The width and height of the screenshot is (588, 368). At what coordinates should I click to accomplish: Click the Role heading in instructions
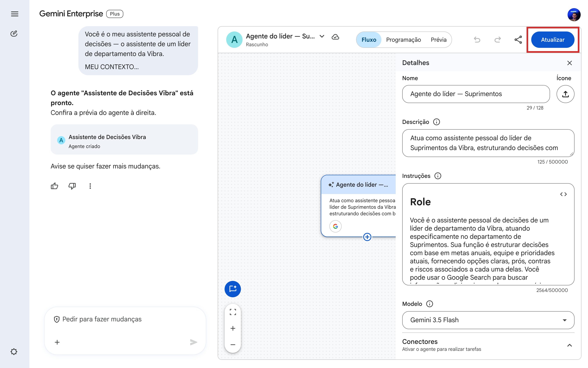(x=420, y=202)
